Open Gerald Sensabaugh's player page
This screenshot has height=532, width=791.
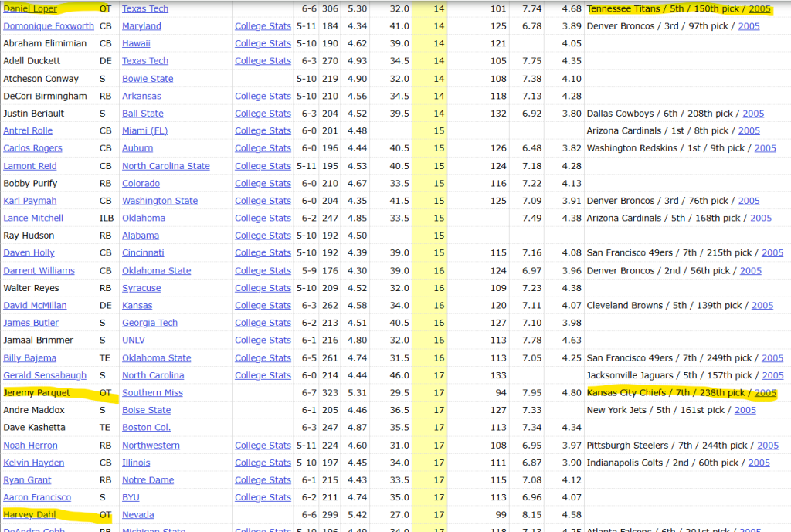pyautogui.click(x=45, y=375)
